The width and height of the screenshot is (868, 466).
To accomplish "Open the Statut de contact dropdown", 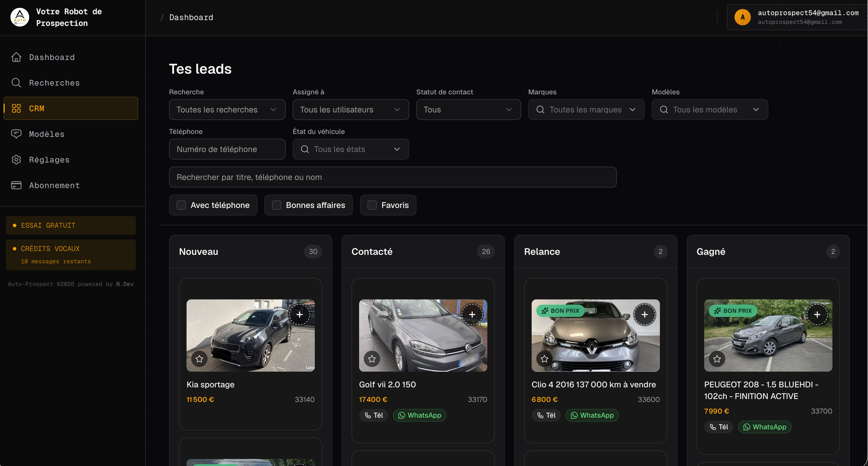I will tap(468, 110).
